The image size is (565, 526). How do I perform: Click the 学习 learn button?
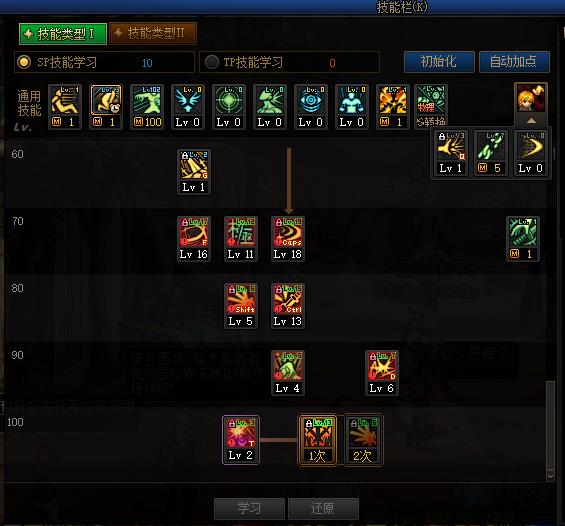[x=249, y=508]
